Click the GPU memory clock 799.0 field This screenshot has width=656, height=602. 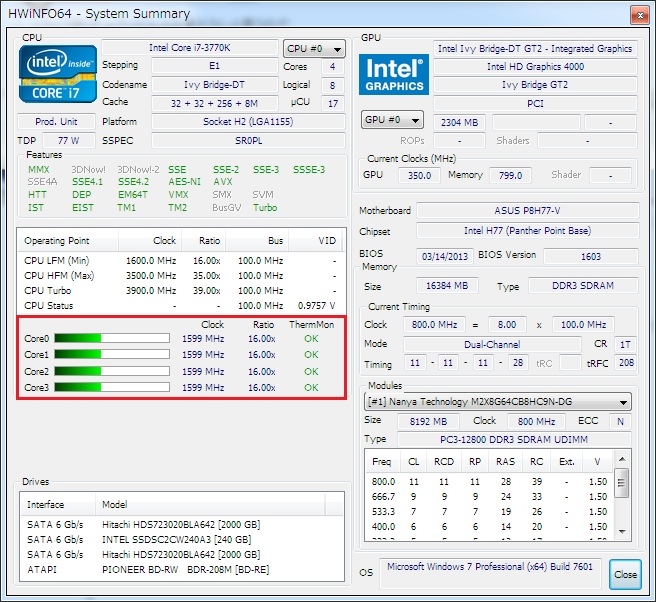pyautogui.click(x=510, y=175)
